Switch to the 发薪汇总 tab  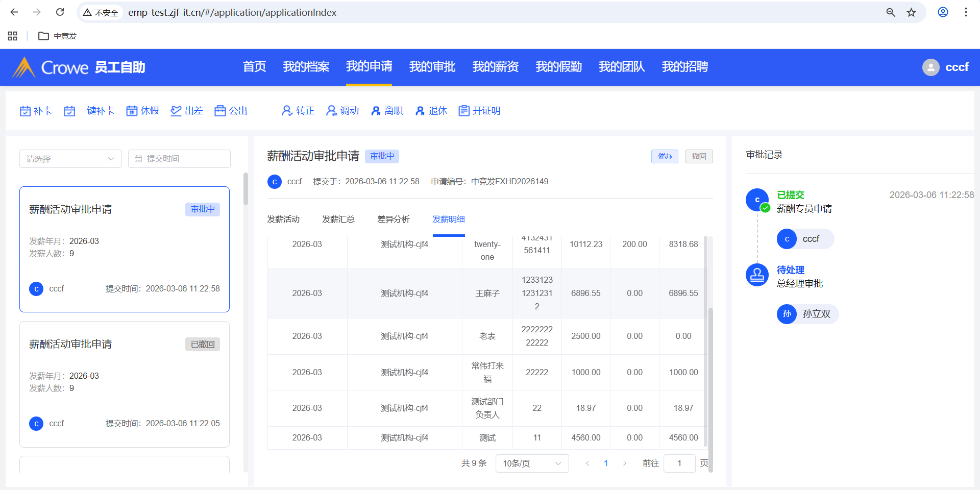(x=338, y=219)
